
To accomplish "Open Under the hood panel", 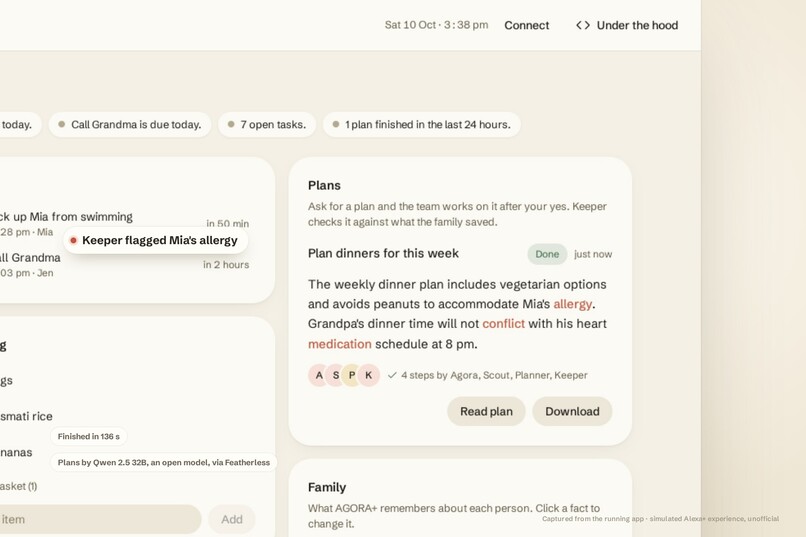I will pyautogui.click(x=627, y=25).
